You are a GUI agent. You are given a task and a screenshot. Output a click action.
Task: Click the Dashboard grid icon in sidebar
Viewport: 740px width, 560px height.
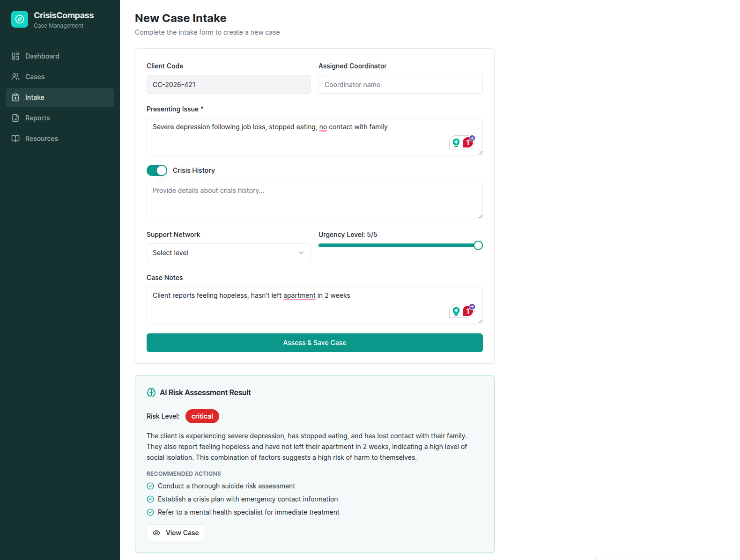click(15, 56)
